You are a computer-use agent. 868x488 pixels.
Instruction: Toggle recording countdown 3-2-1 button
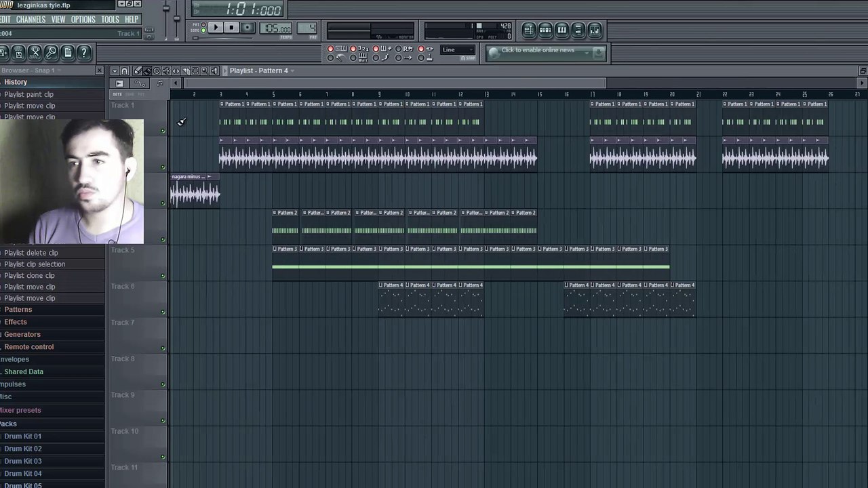point(353,49)
